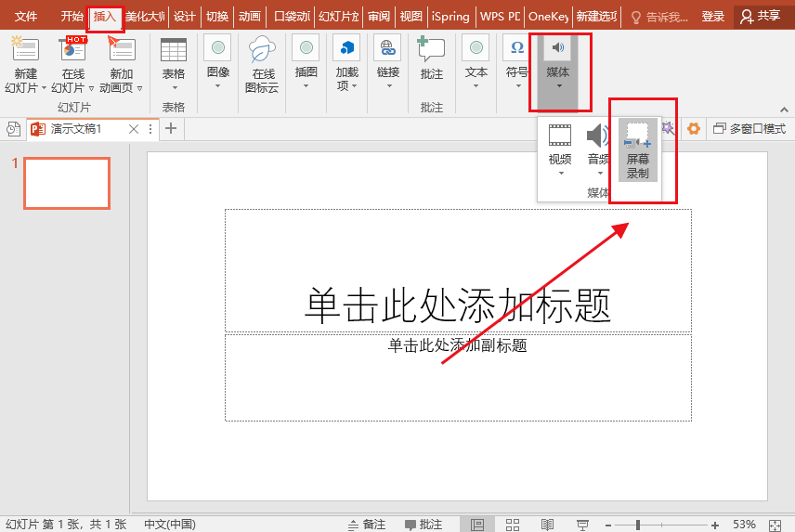The image size is (795, 532).
Task: Expand the Table (表格) dropdown arrow
Action: point(175,88)
